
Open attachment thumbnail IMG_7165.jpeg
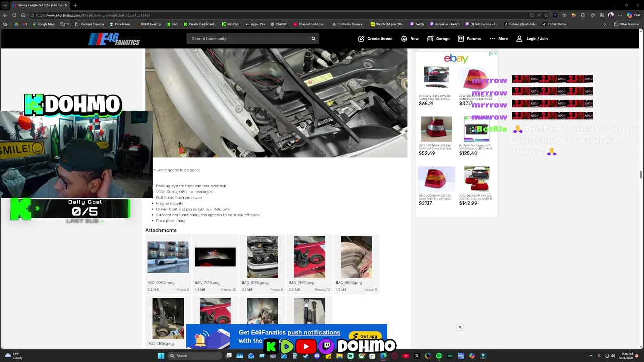tap(168, 319)
